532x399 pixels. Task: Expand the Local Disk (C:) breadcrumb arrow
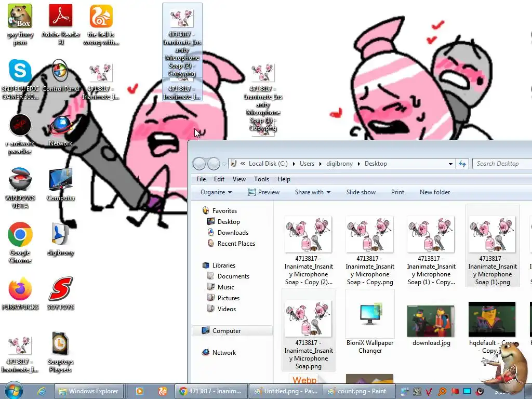tap(294, 164)
